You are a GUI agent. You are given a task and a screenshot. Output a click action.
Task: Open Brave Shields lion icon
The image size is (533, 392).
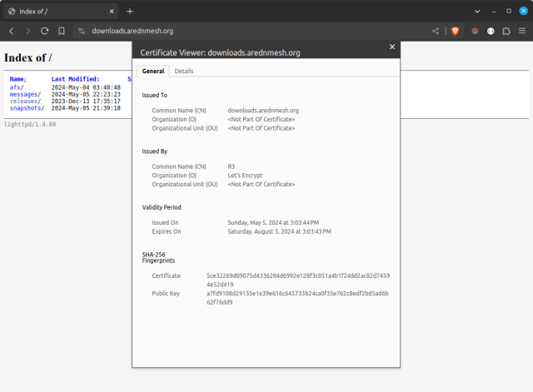(x=456, y=31)
